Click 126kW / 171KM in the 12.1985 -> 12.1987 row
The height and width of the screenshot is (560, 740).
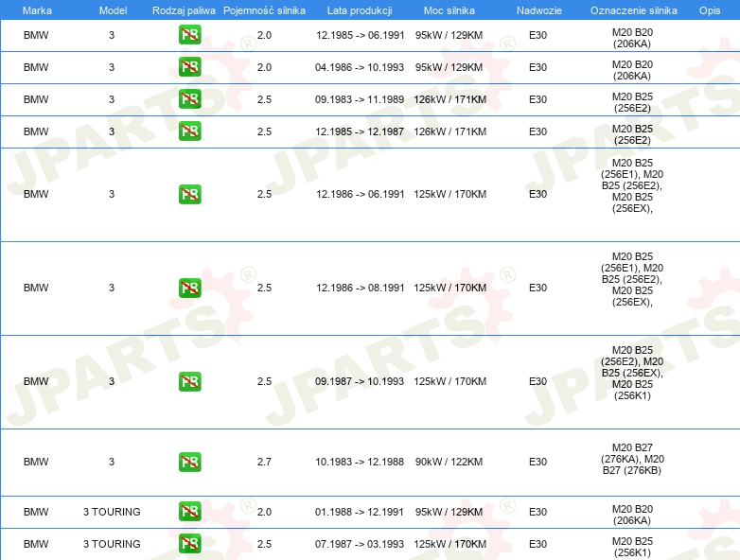click(449, 131)
